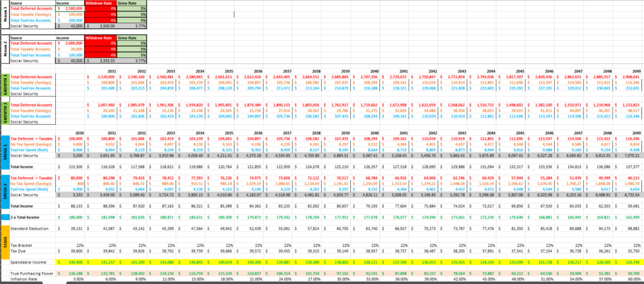This screenshot has height=284, width=644.
Task: Select the Tax Bracket row label
Action: tap(22, 244)
